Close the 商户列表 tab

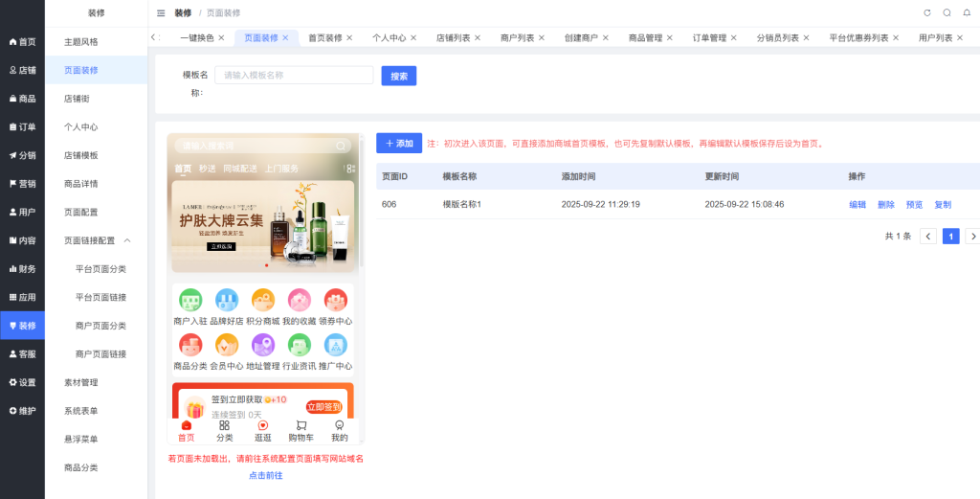tap(542, 37)
